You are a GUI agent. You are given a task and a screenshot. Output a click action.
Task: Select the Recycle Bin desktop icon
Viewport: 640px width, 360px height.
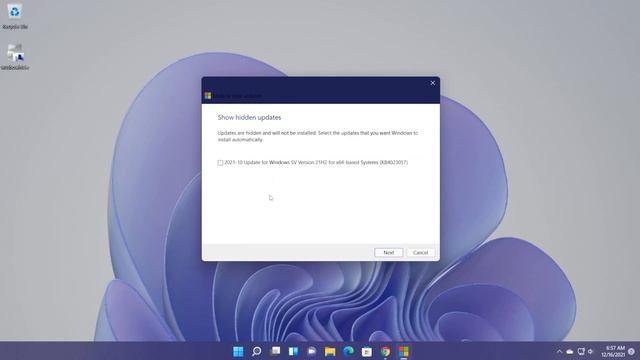pos(15,17)
